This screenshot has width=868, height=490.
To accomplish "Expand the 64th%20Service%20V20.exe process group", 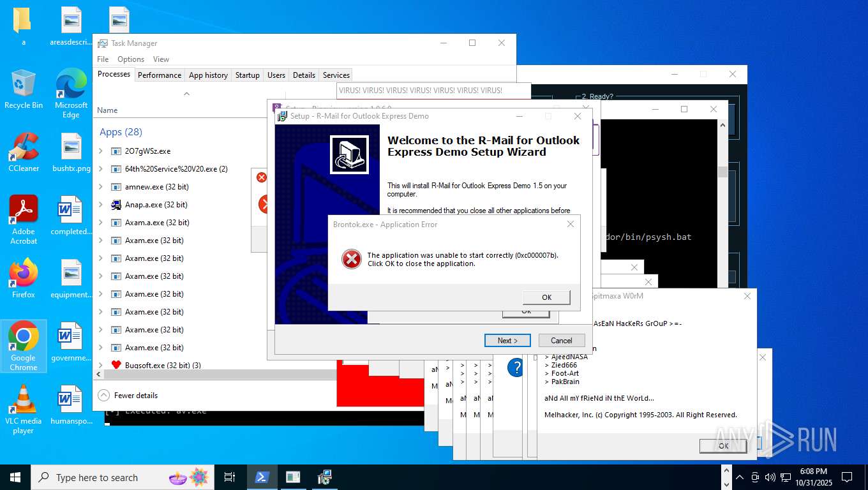I will click(x=101, y=169).
